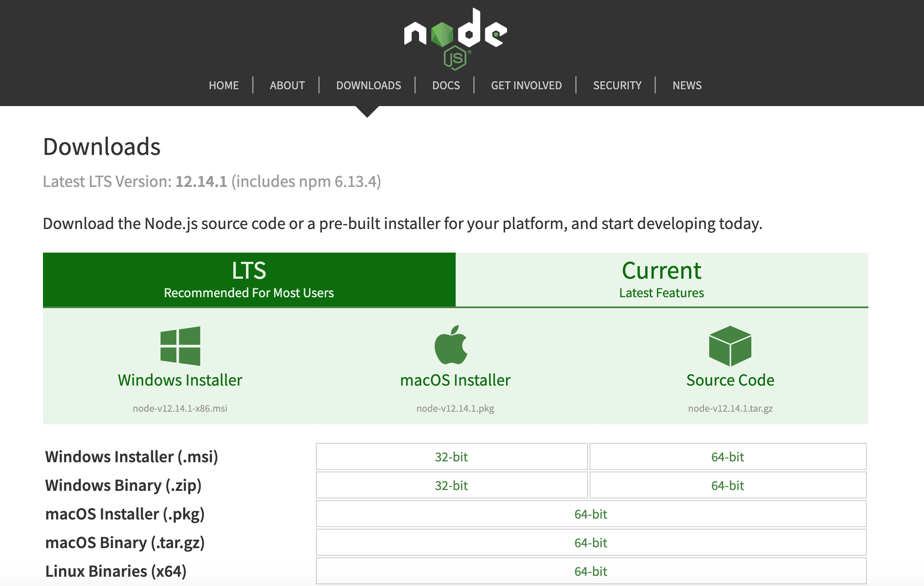Open the DOCS section
The image size is (924, 586).
click(446, 85)
